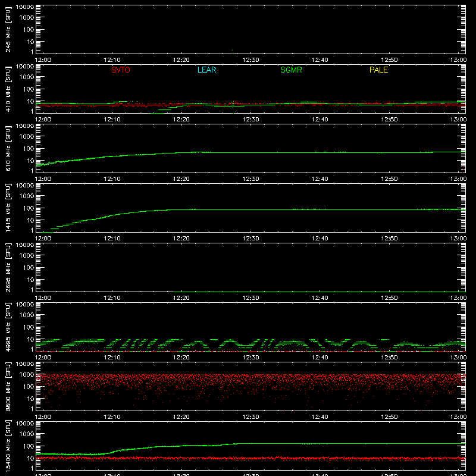Screen dimensions: 476x476
Task: Select the 15400 MHz [SFU] axis title
Action: 8,446
